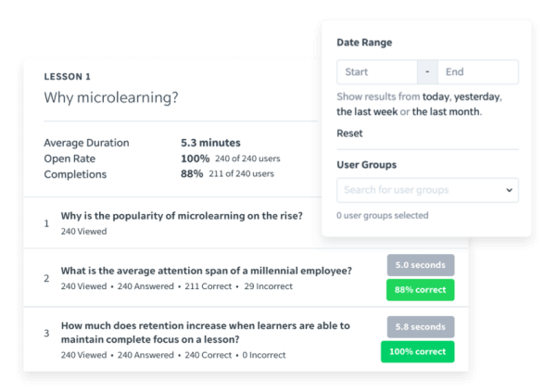Click the 5.8 seconds badge

[x=421, y=327]
